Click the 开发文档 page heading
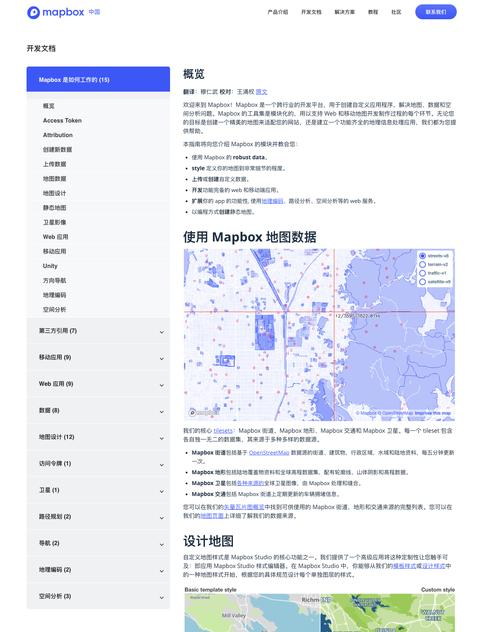480x632 pixels. tap(41, 48)
